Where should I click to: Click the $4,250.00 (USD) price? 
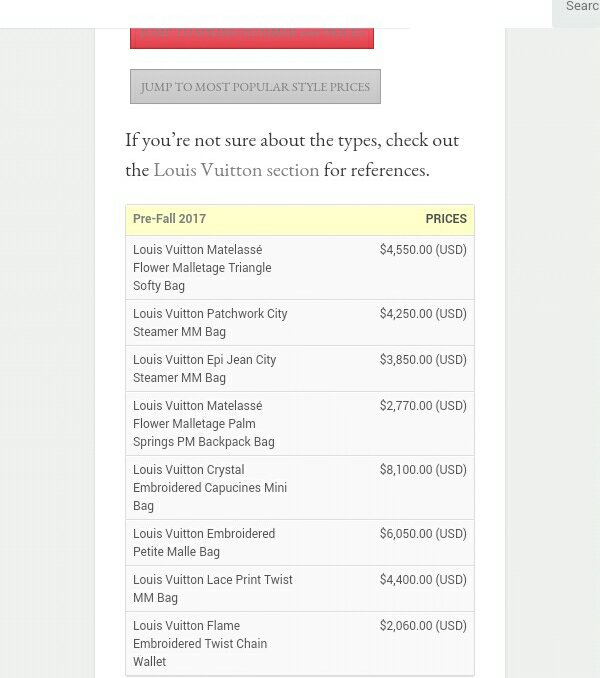(x=423, y=313)
